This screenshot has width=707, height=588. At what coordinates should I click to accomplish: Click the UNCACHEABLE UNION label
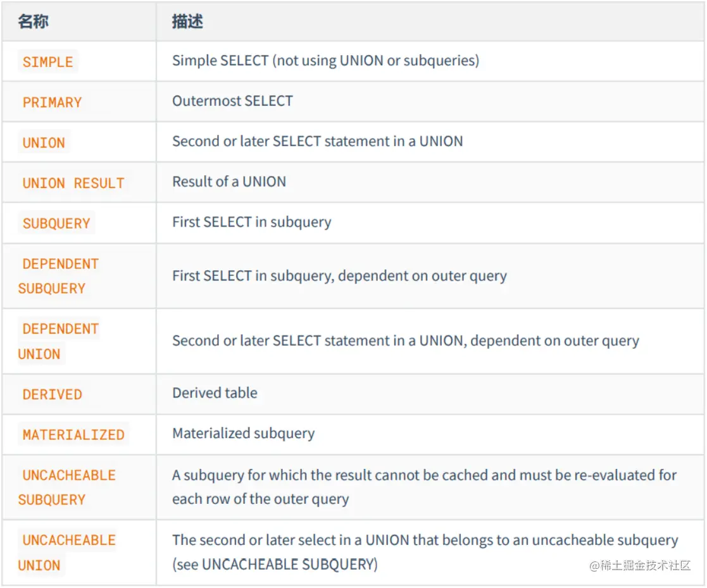(67, 553)
